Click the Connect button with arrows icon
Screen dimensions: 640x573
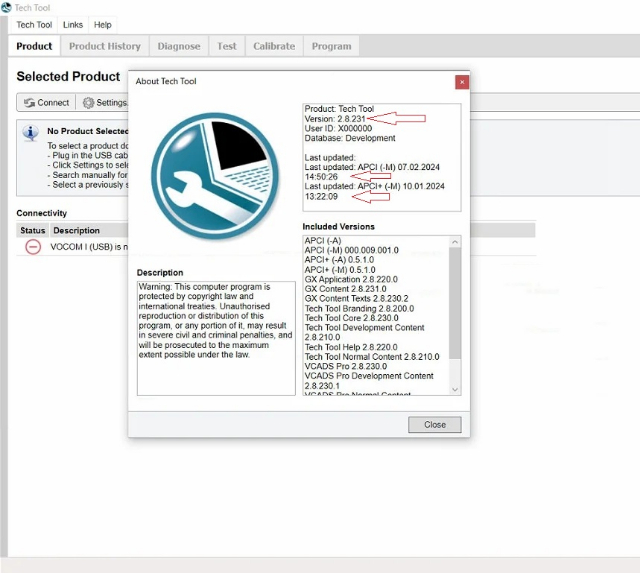[x=46, y=102]
